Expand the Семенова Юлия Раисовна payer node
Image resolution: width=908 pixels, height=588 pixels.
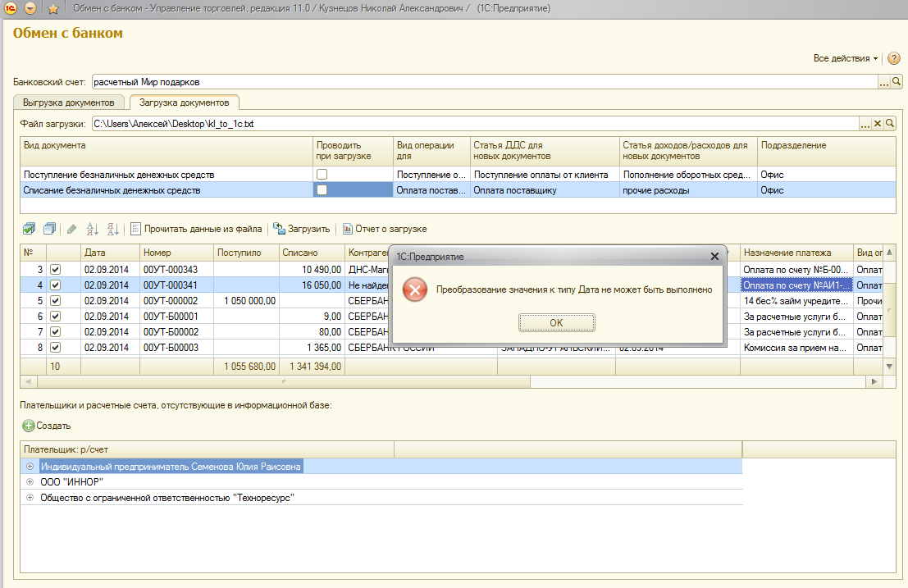pos(30,467)
